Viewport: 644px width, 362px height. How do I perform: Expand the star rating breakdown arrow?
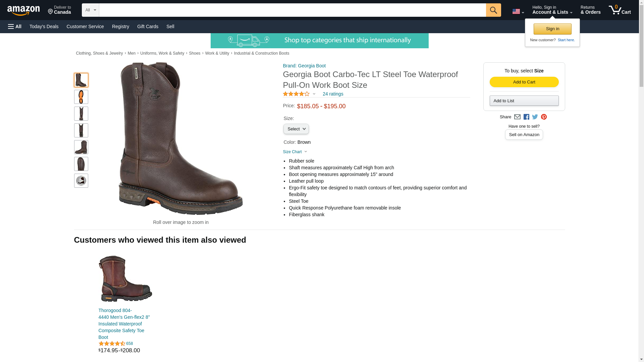314,94
